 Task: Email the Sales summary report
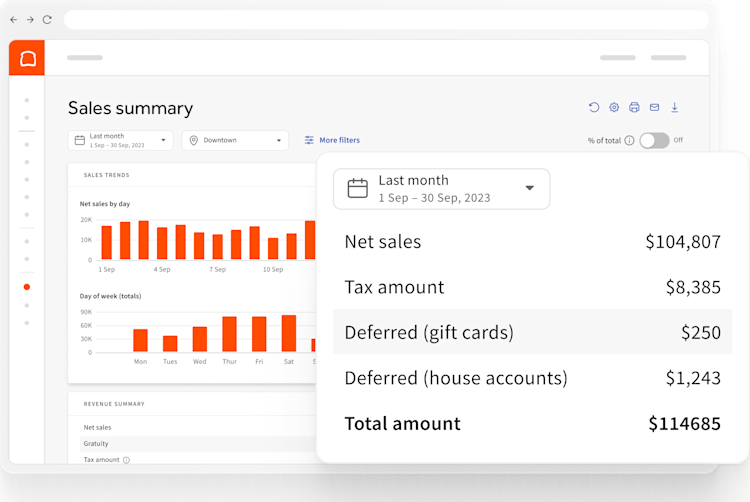point(654,107)
